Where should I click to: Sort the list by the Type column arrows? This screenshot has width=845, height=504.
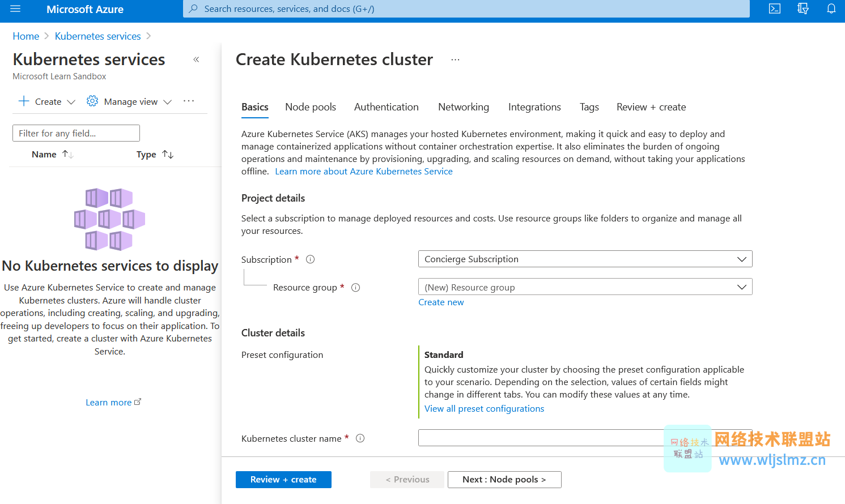click(168, 154)
